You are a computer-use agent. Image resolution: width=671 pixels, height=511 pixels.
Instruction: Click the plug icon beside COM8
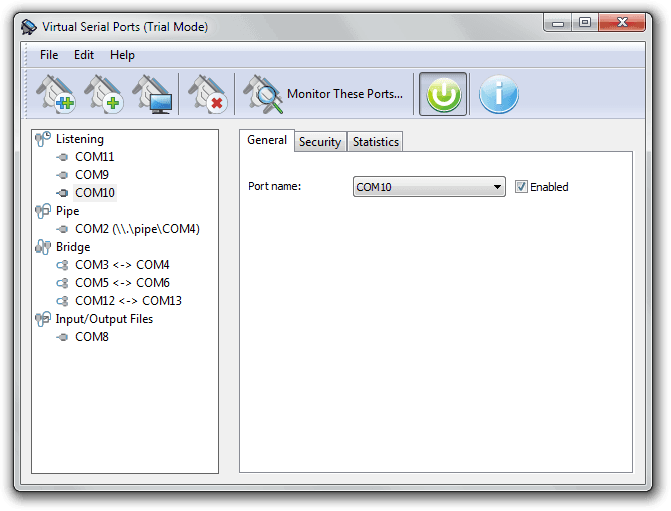click(x=62, y=337)
